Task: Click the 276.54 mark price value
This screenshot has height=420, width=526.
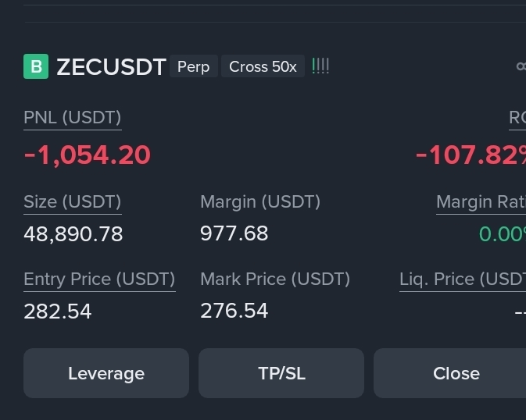Action: [x=234, y=311]
